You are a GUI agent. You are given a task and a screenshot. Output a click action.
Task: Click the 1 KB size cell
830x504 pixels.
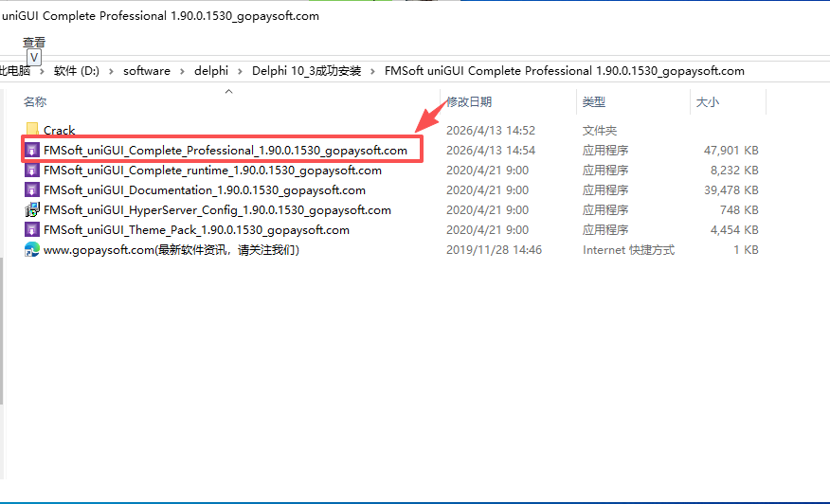[x=746, y=250]
